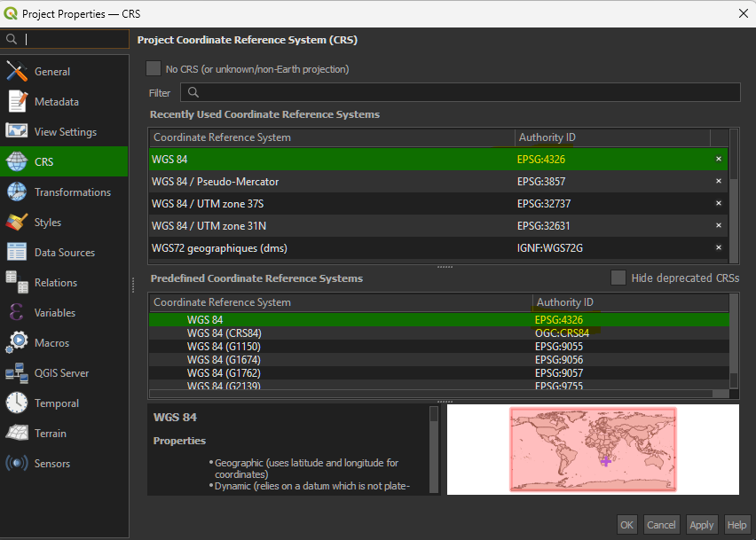Switch to the Variables section
Viewport: 756px width, 540px height.
[55, 313]
